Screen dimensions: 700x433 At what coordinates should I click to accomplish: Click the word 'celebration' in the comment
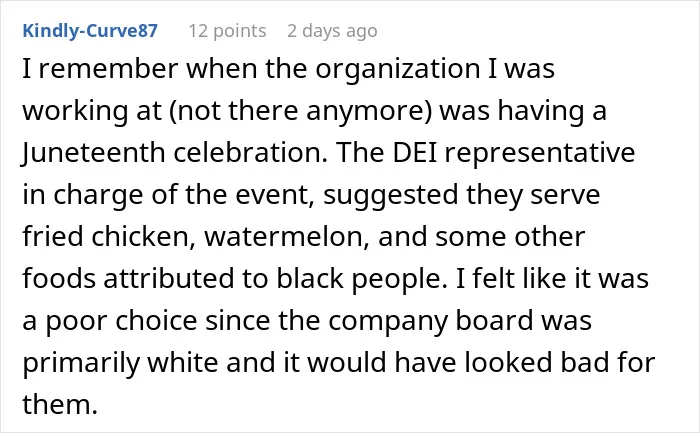[x=250, y=153]
